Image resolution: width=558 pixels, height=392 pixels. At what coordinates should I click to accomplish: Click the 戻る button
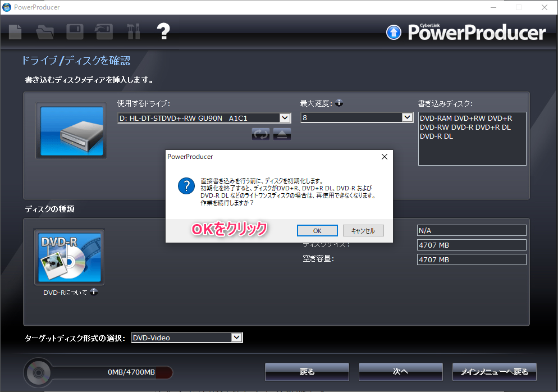pos(307,372)
